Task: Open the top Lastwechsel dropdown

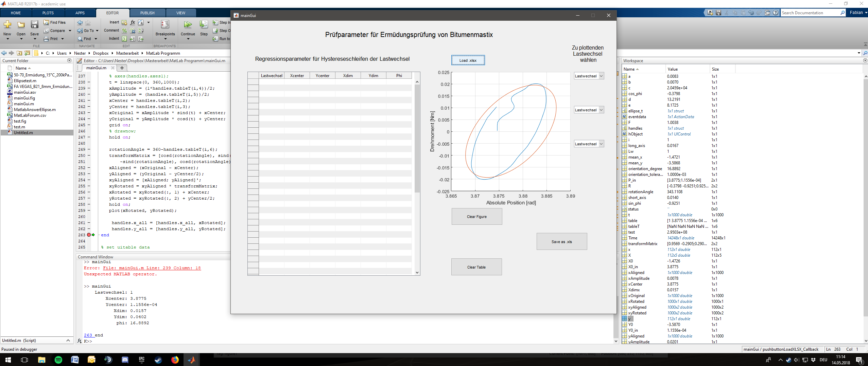Action: coord(589,76)
